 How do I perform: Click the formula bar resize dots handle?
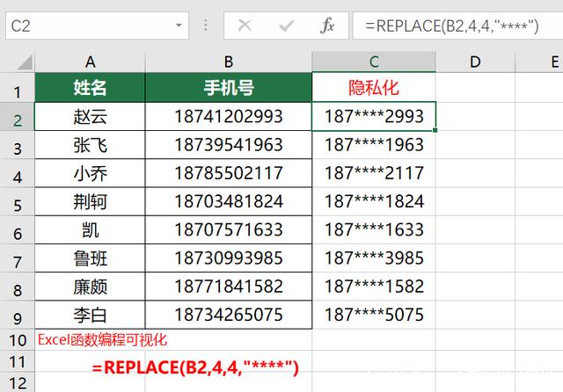(208, 25)
